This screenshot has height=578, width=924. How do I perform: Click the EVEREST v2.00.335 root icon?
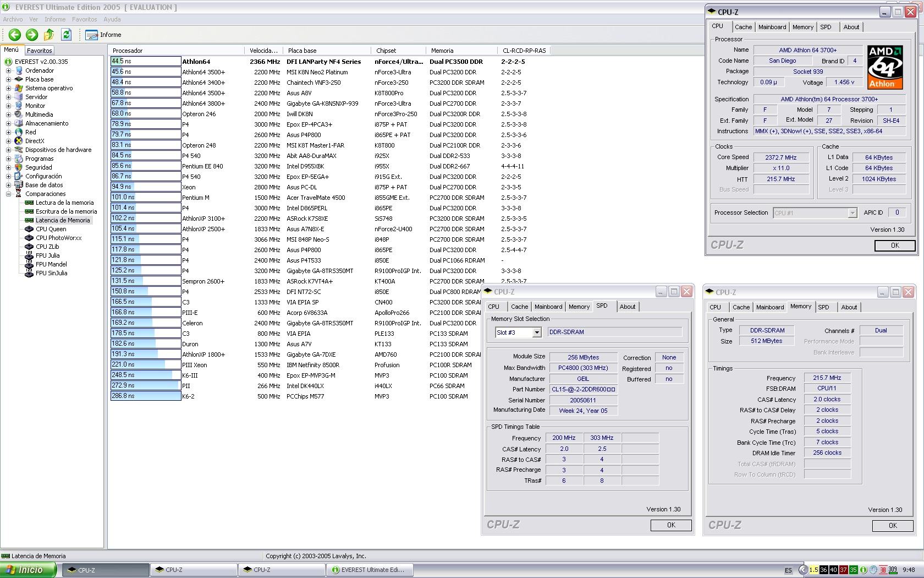point(8,62)
